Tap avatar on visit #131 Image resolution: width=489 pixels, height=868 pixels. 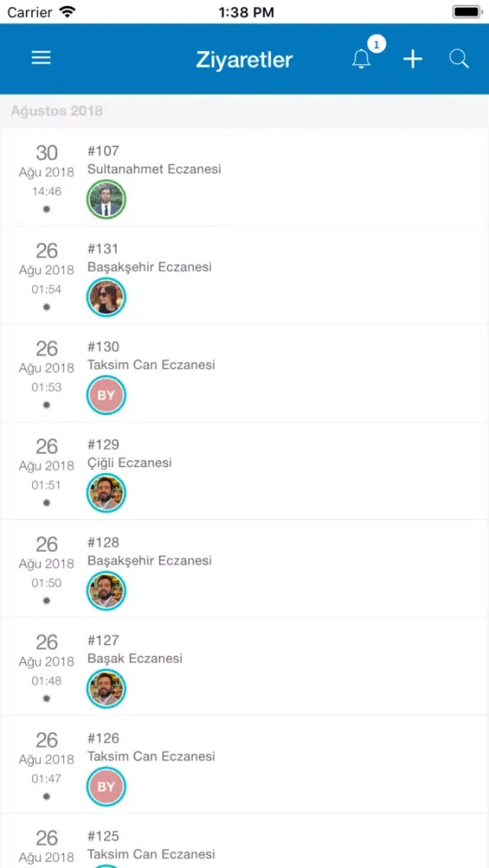click(106, 297)
